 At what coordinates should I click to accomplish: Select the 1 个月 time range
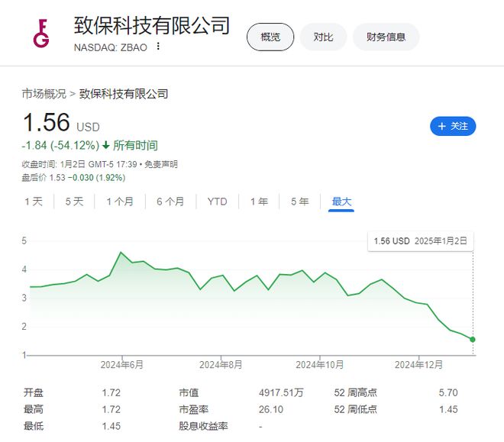coord(120,202)
